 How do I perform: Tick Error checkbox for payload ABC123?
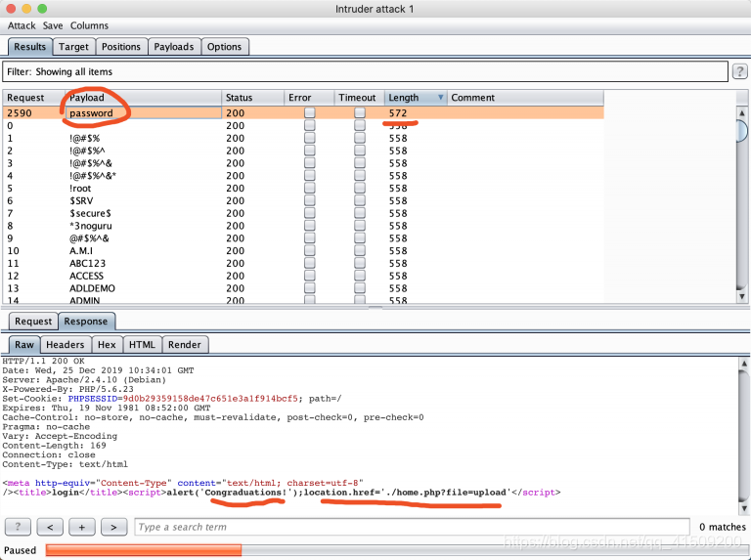[x=310, y=263]
